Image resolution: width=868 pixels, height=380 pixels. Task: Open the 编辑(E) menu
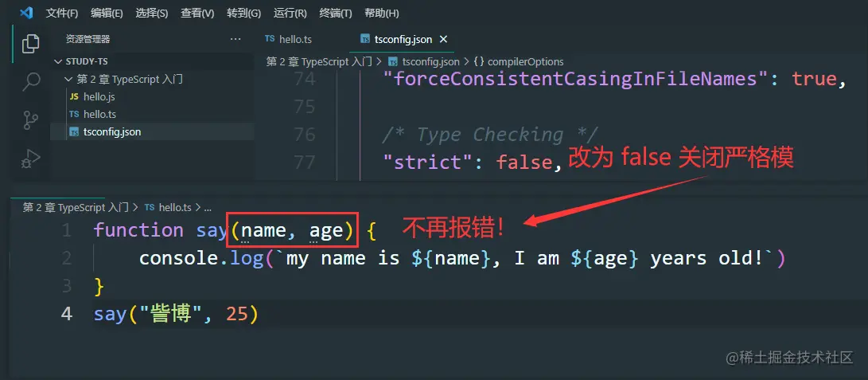coord(107,14)
